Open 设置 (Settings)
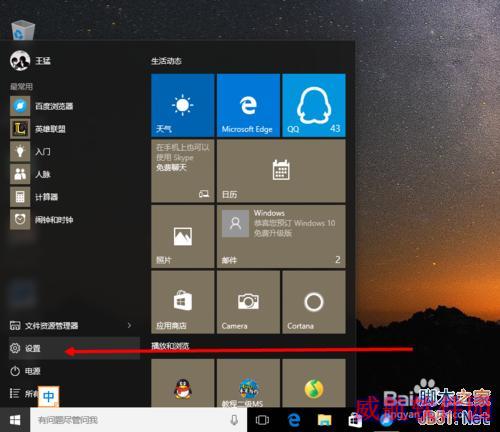 point(74,348)
